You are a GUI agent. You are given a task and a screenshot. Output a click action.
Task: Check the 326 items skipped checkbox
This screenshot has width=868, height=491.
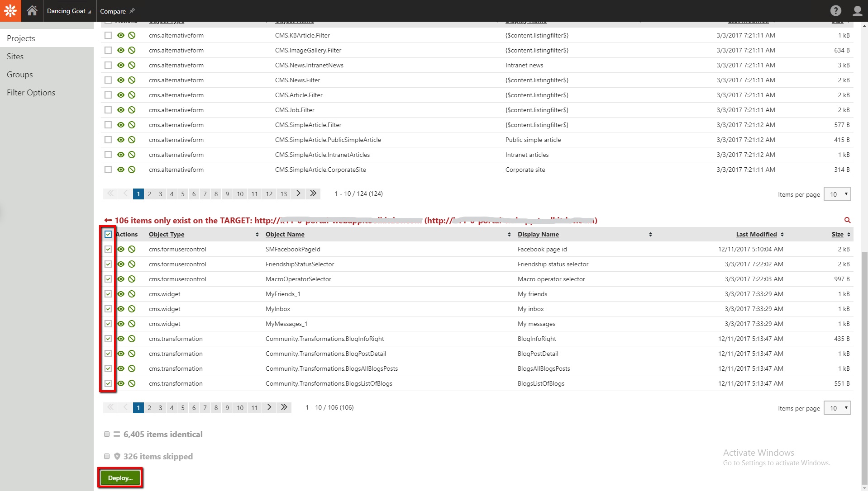(107, 456)
